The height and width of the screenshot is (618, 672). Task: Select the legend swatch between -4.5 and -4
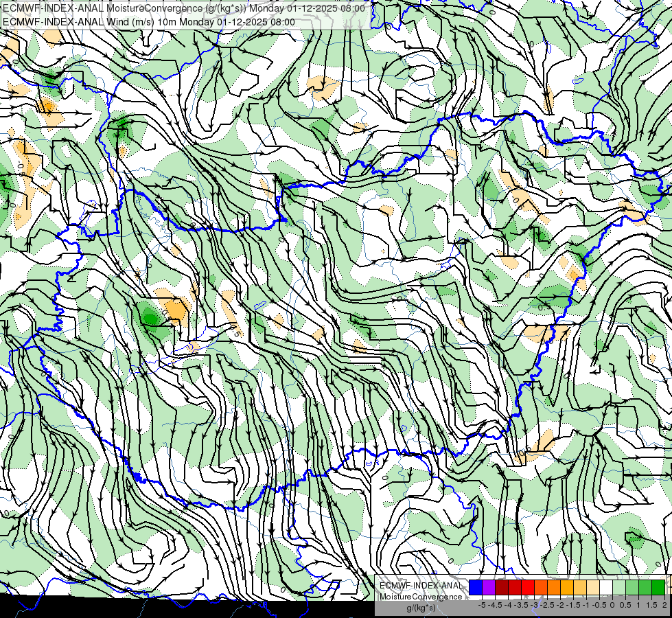[x=502, y=588]
